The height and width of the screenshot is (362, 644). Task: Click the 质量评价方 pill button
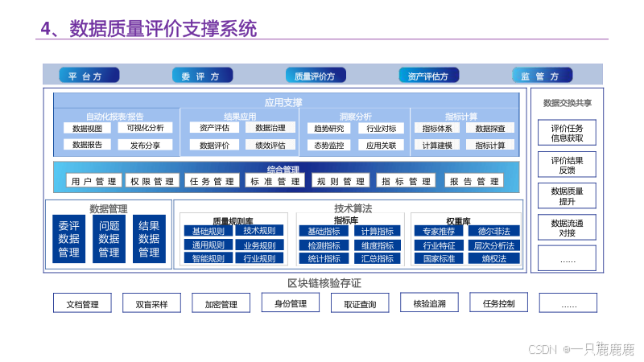[x=316, y=76]
